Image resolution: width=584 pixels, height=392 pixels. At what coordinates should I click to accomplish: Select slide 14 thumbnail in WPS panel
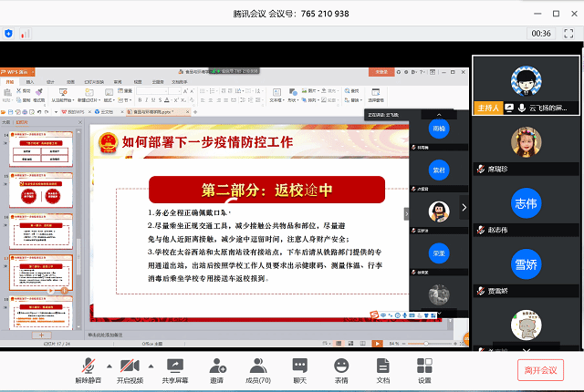(41, 149)
